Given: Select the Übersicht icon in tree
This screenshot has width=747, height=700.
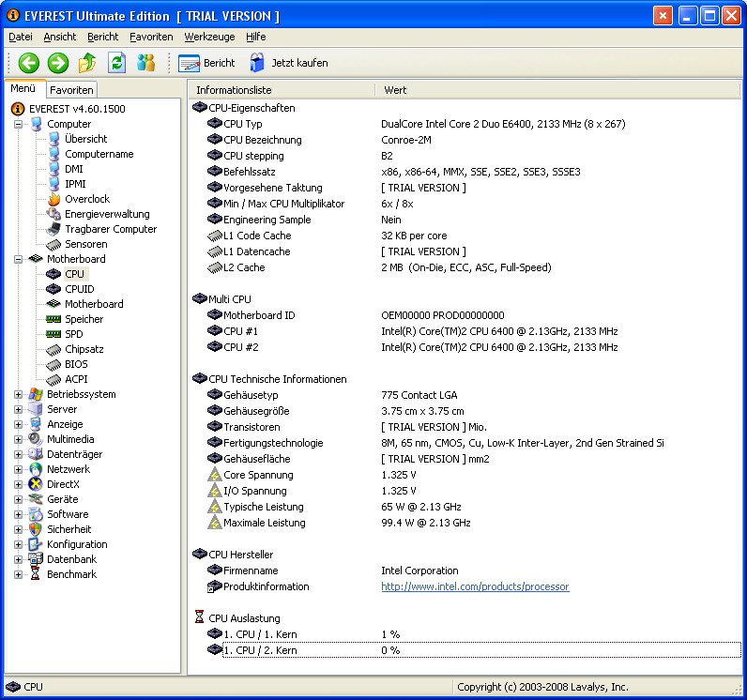Looking at the screenshot, I should pyautogui.click(x=53, y=139).
